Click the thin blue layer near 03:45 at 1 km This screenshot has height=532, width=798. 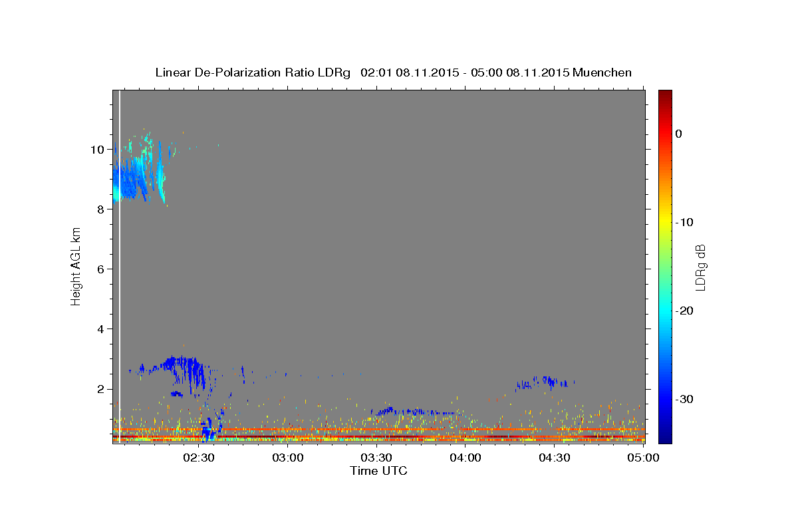(x=416, y=412)
